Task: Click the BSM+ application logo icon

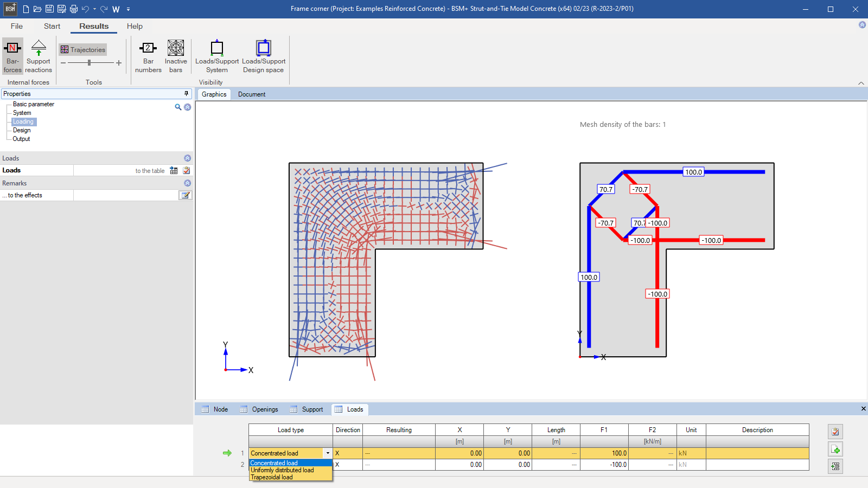Action: pyautogui.click(x=10, y=9)
